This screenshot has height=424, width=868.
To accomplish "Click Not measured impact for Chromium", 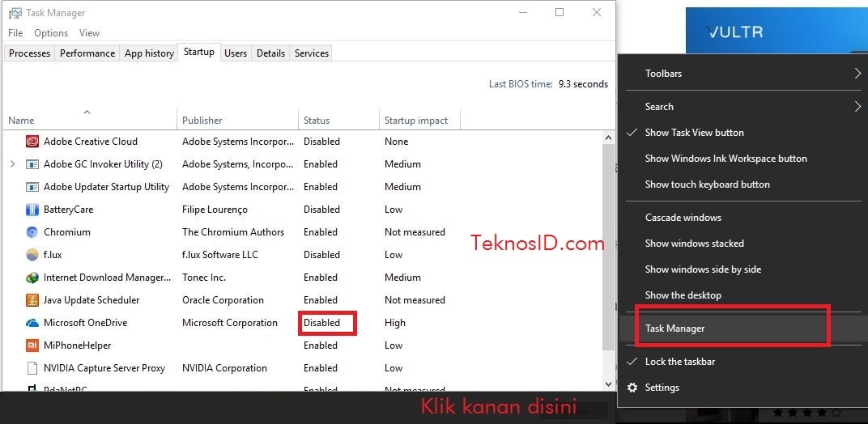I will 415,232.
